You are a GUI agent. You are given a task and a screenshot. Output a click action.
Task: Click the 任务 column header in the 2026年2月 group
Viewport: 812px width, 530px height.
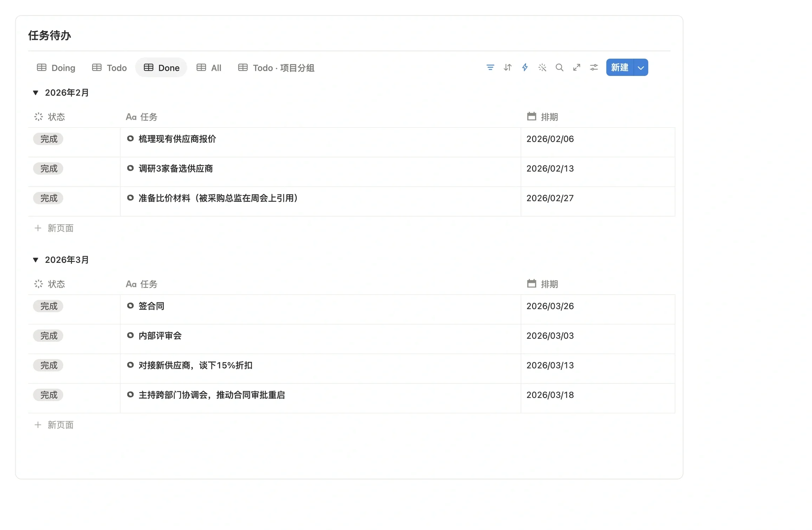point(142,117)
